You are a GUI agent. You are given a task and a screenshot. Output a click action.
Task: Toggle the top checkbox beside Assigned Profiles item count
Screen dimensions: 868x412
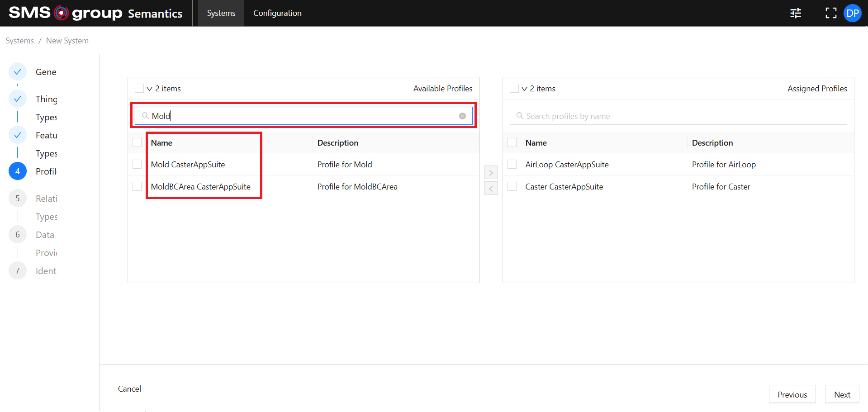tap(514, 88)
